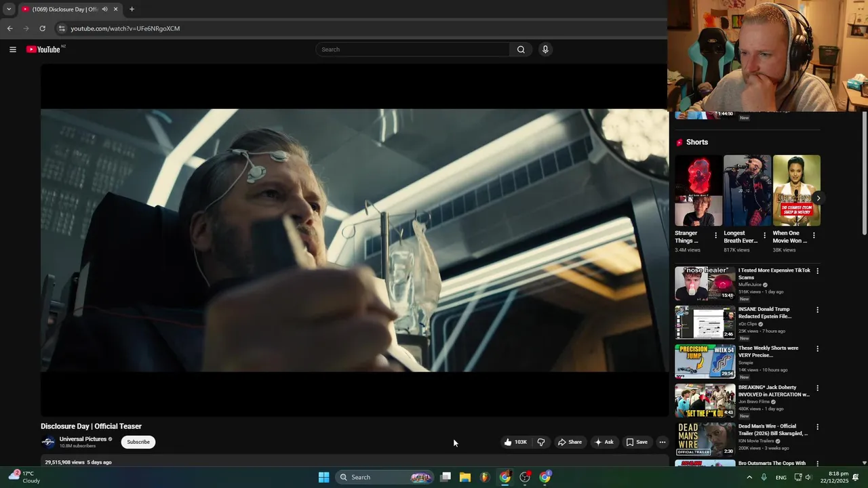Screen dimensions: 868x488
Task: Open options for Dead Man's Wire trailer
Action: (x=817, y=427)
